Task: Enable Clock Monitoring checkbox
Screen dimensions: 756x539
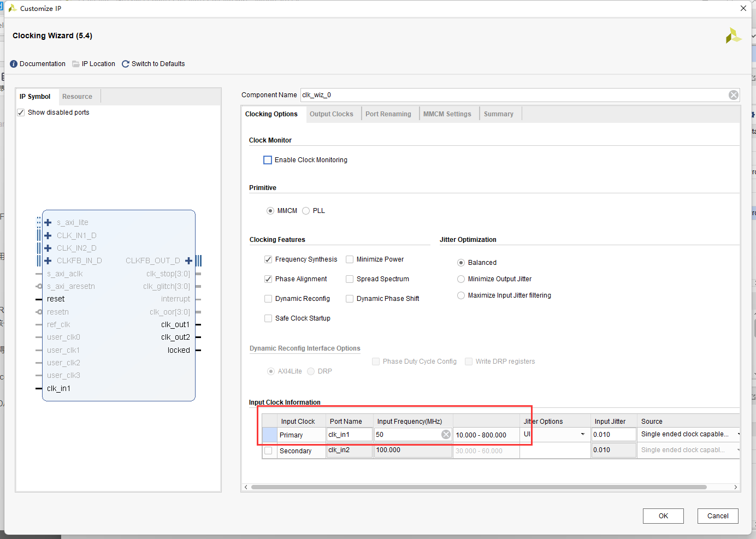Action: pos(268,160)
